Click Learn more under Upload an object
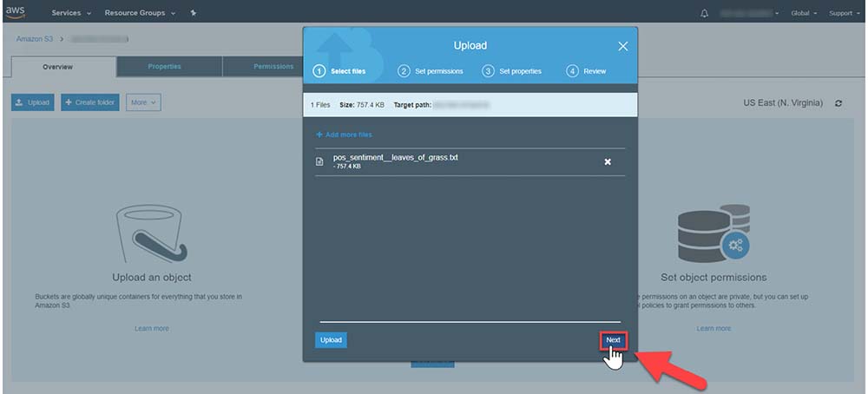The width and height of the screenshot is (868, 394). click(152, 329)
